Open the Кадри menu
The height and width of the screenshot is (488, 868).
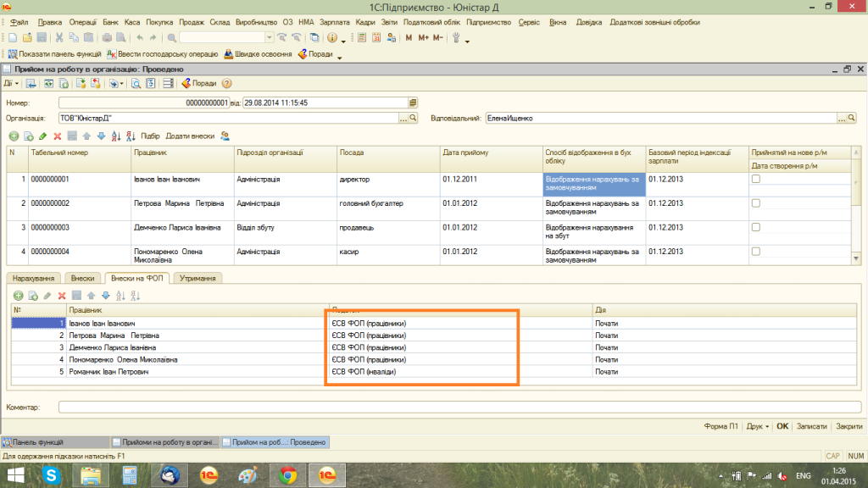click(x=364, y=23)
